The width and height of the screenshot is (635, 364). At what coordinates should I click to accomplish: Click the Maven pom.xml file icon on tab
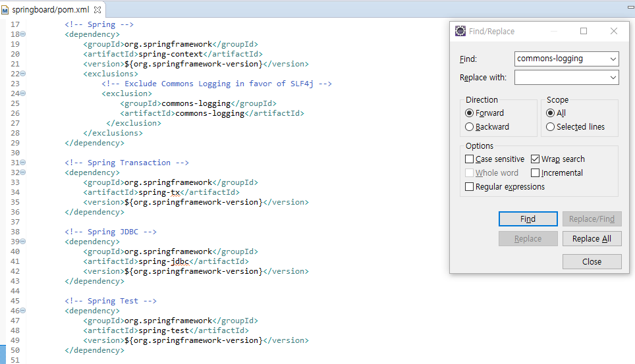pos(5,10)
